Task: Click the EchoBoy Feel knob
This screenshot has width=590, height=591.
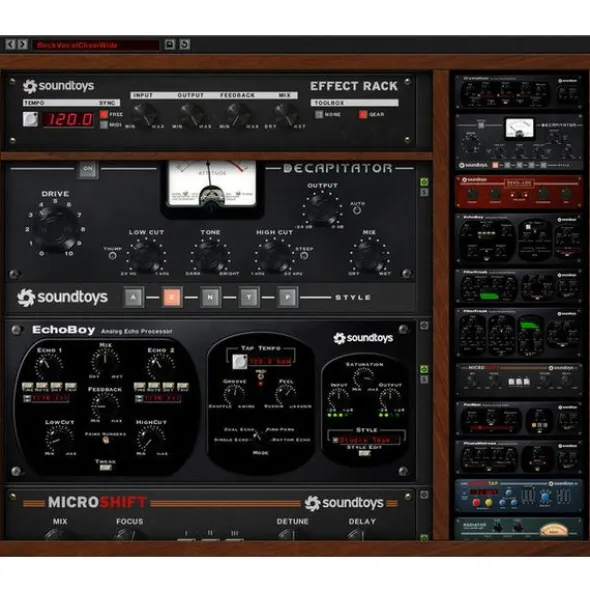Action: (286, 394)
